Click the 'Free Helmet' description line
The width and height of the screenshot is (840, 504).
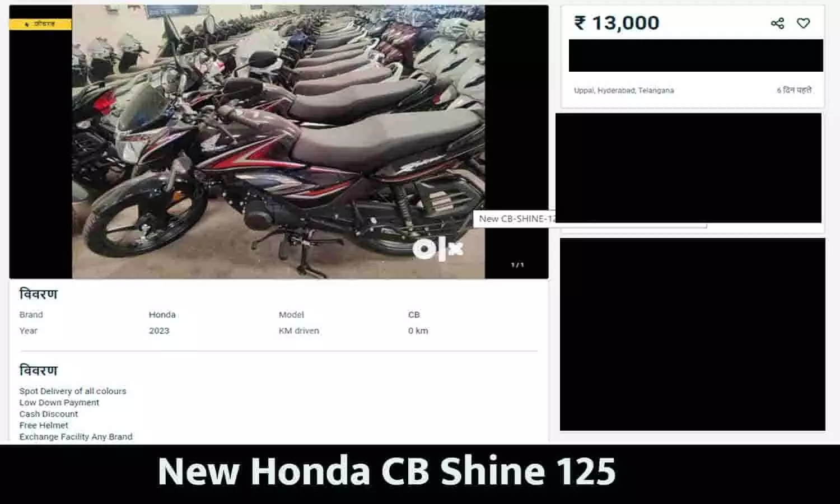[44, 425]
